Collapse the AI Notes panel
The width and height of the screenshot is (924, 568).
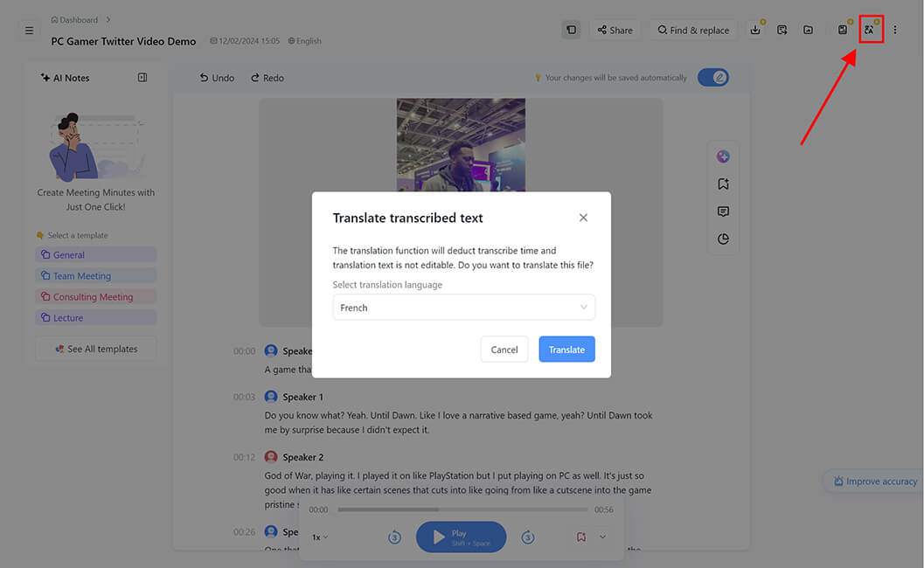(142, 78)
